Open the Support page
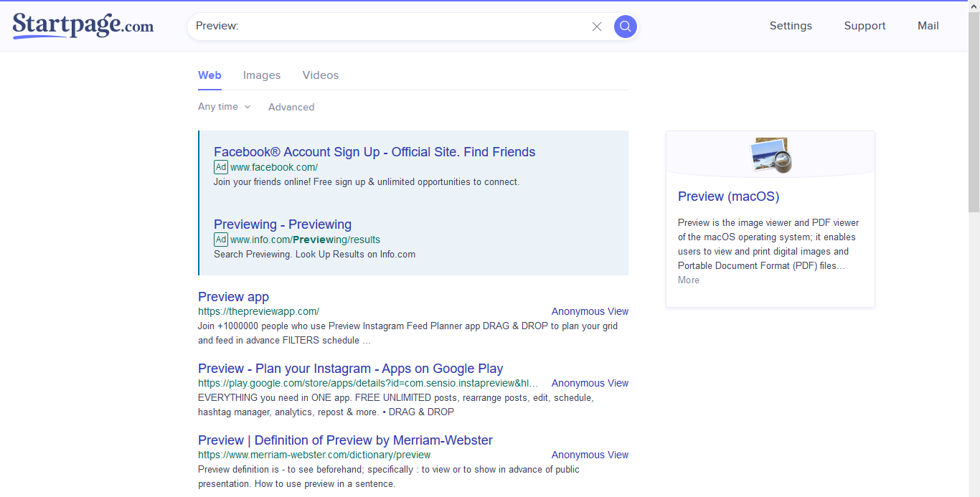This screenshot has height=497, width=980. tap(864, 26)
